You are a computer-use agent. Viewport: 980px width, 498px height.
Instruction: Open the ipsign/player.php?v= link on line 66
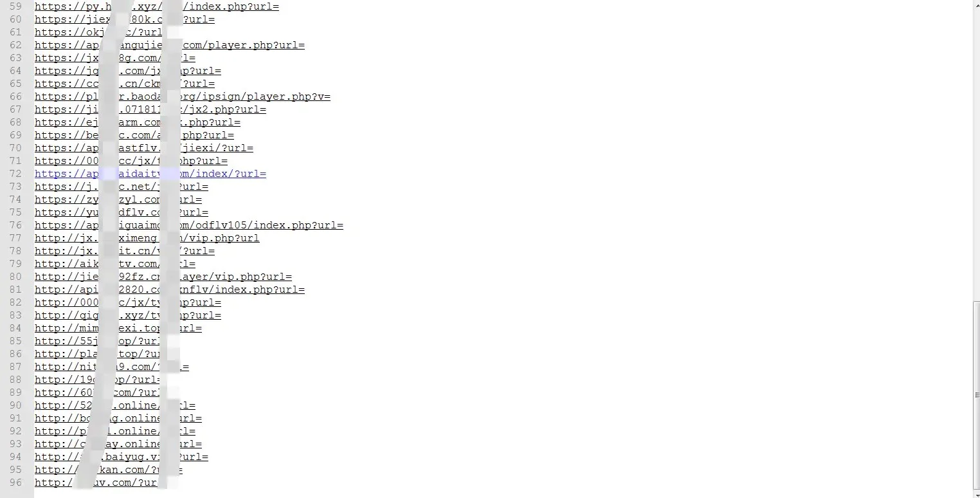(x=183, y=97)
